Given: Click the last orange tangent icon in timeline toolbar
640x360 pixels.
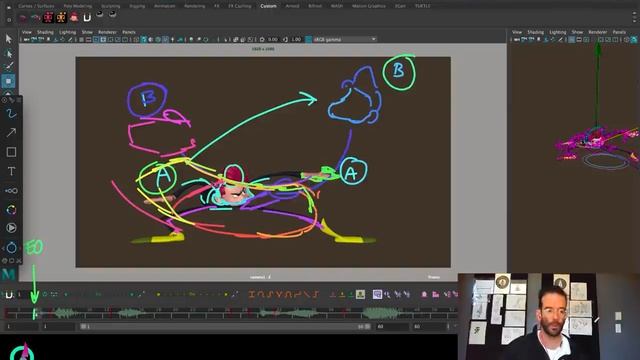Looking at the screenshot, I should click(316, 294).
